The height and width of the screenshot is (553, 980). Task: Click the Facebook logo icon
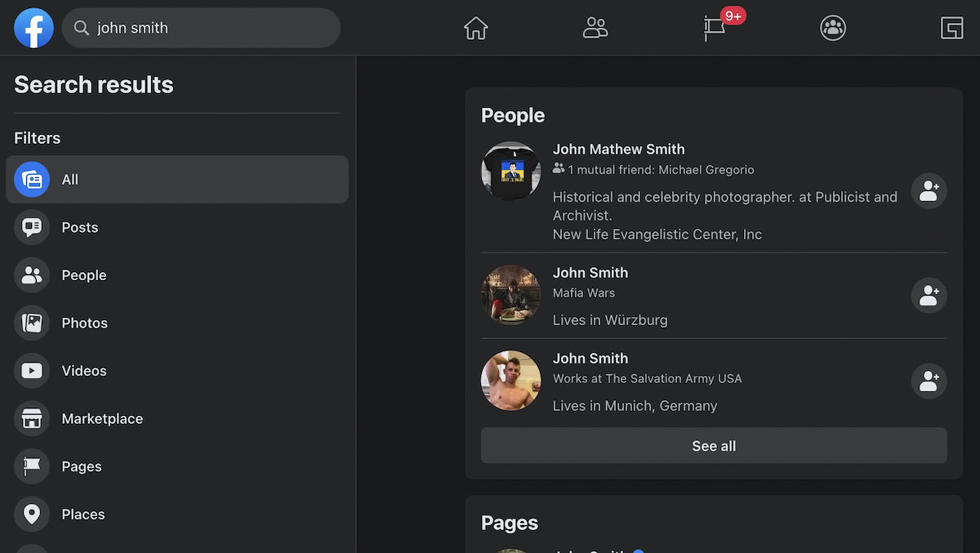point(33,28)
